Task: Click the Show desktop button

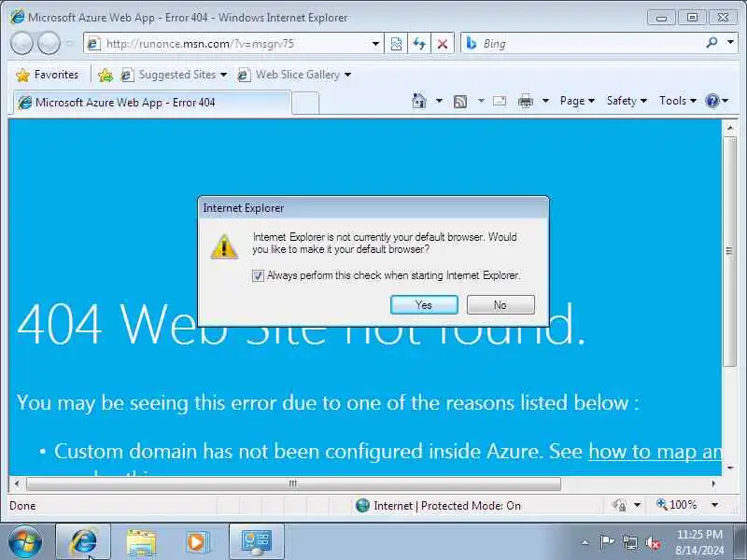Action: point(740,542)
